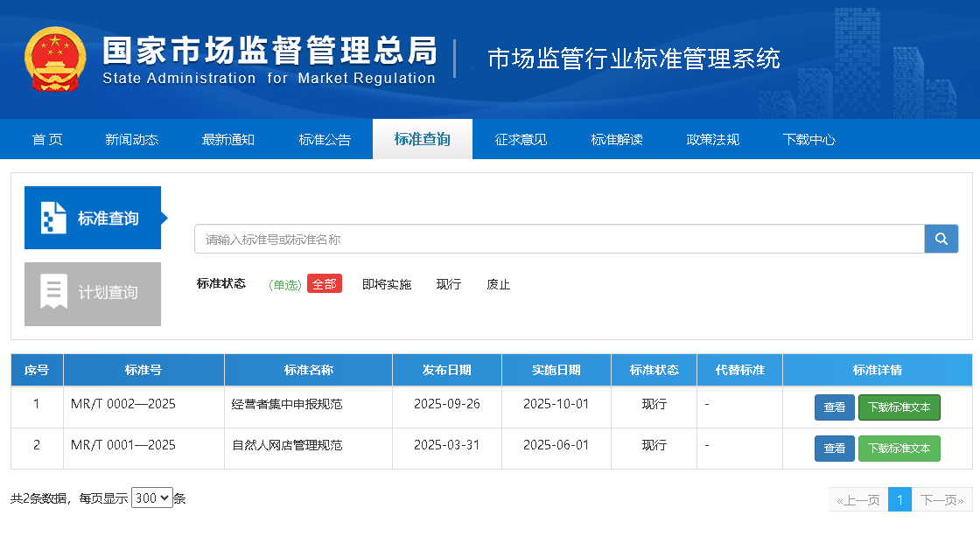Download standard text for 经营者集中申报规范
Screen dimensions: 980x543
899,407
